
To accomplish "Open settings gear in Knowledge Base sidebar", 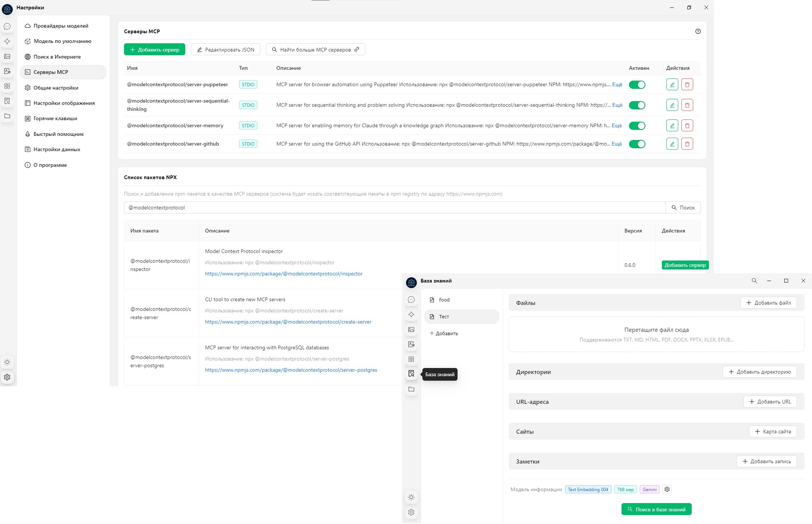I will coord(411,512).
